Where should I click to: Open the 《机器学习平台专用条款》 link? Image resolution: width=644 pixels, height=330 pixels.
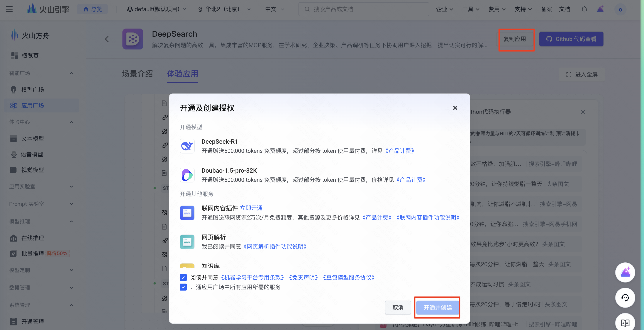253,277
